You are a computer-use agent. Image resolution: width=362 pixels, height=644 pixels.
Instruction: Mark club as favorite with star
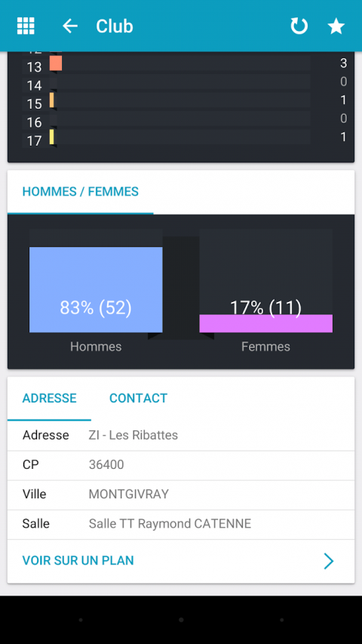click(336, 26)
